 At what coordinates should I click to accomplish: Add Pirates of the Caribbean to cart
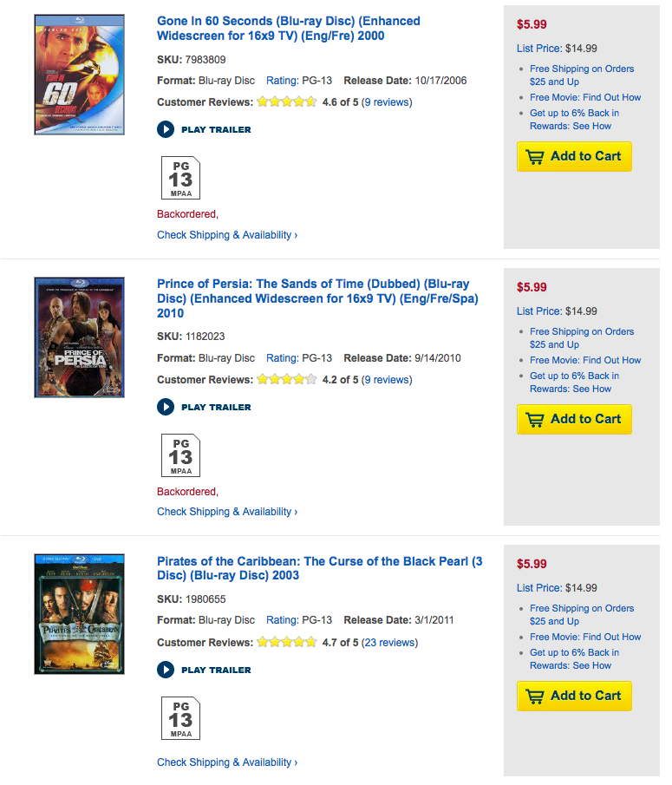tap(574, 696)
